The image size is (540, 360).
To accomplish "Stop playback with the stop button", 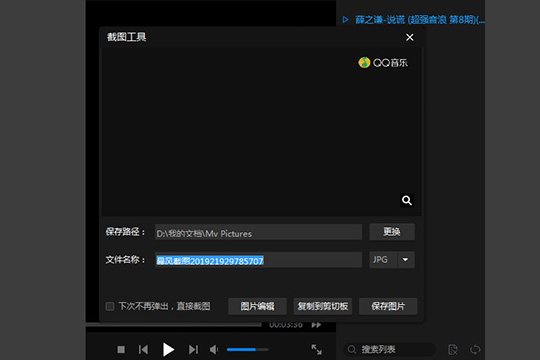I will coord(121,350).
